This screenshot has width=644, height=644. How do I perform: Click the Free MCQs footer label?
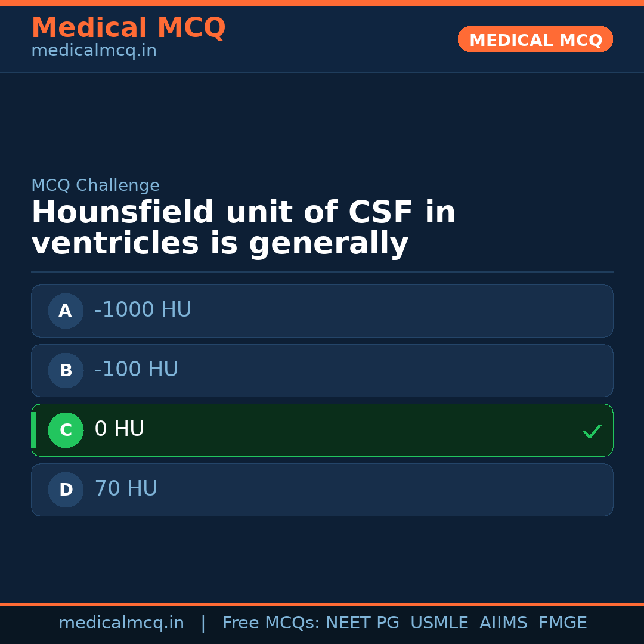[271, 623]
